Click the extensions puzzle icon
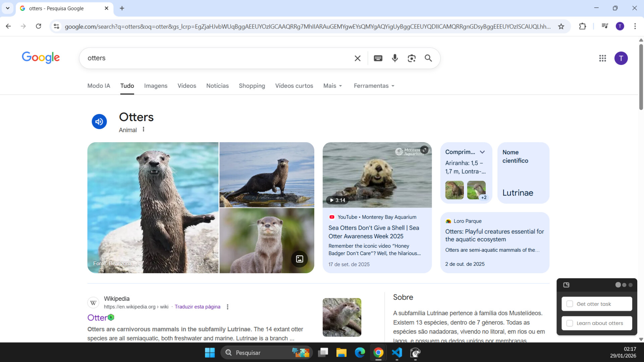Screen dimensions: 644x362 (x=583, y=26)
